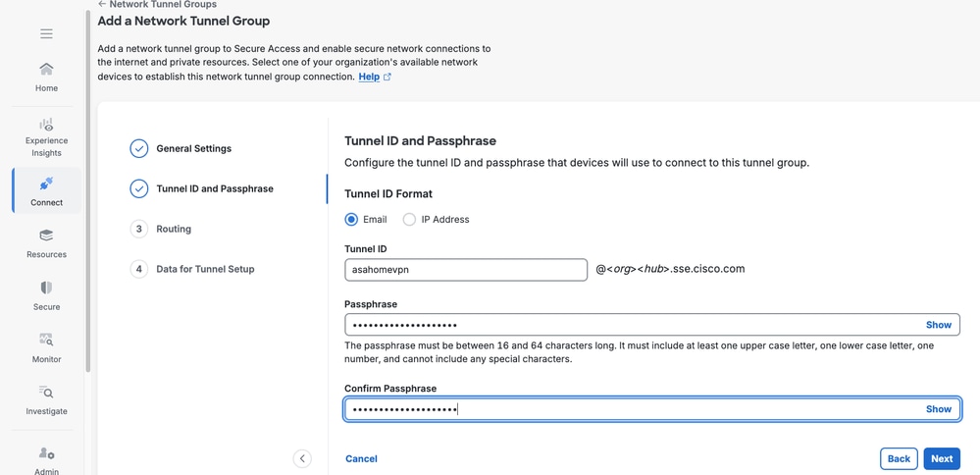The width and height of the screenshot is (980, 475).
Task: Go to Home in sidebar
Action: click(x=46, y=77)
